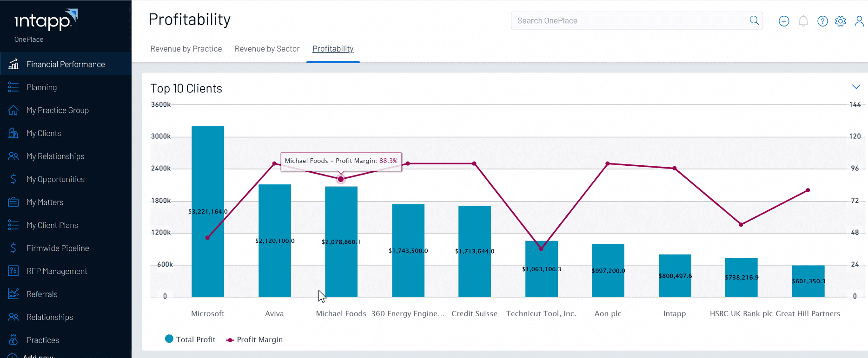
Task: Click the My Opportunities dollar icon
Action: (13, 179)
